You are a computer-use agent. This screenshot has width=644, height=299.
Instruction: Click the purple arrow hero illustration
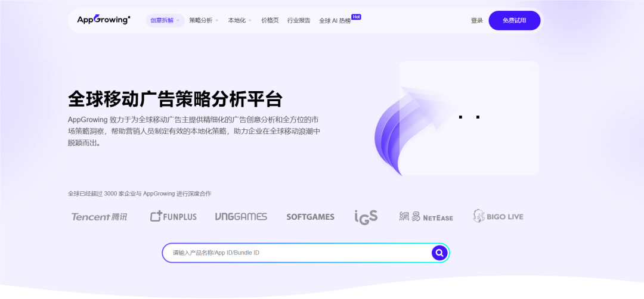click(415, 131)
